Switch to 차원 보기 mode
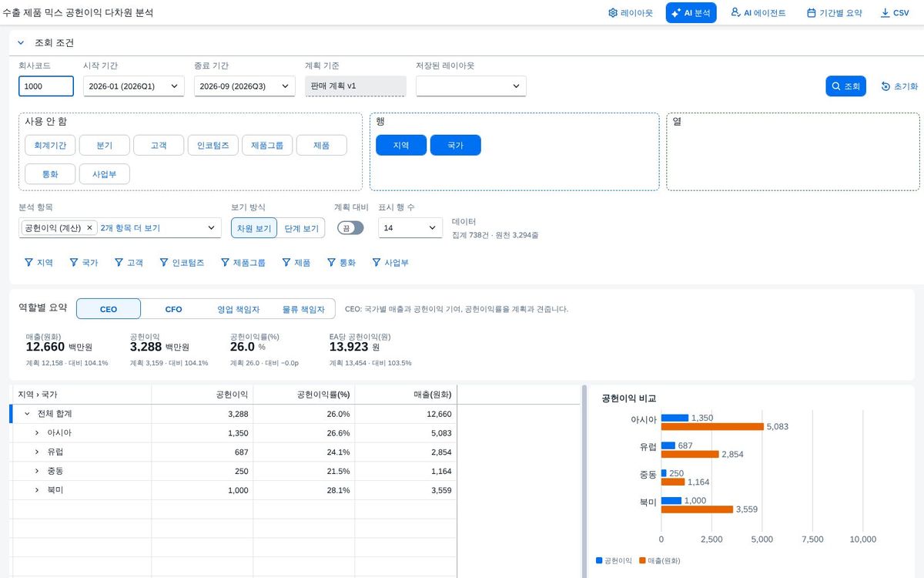The width and height of the screenshot is (924, 578). pyautogui.click(x=254, y=227)
